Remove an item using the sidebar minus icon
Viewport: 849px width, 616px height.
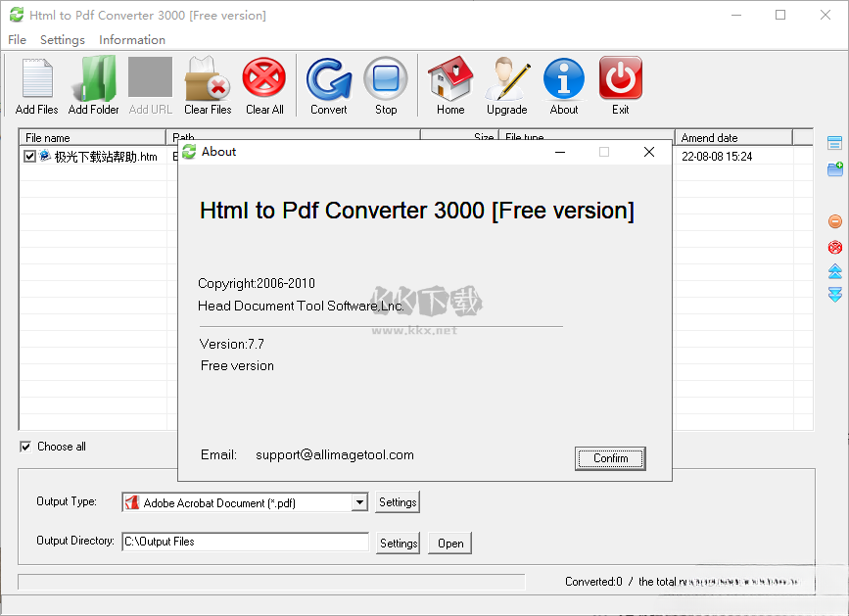(833, 220)
